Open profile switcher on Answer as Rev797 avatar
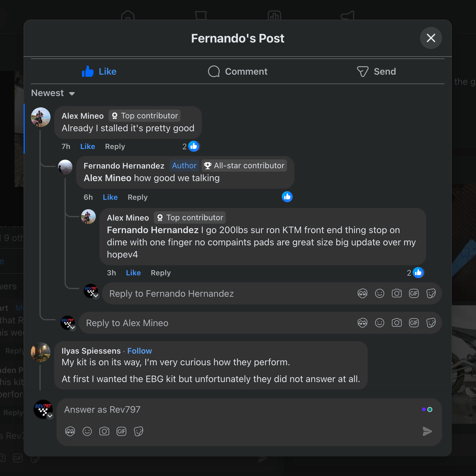Viewport: 476px width, 476px height. point(50,416)
